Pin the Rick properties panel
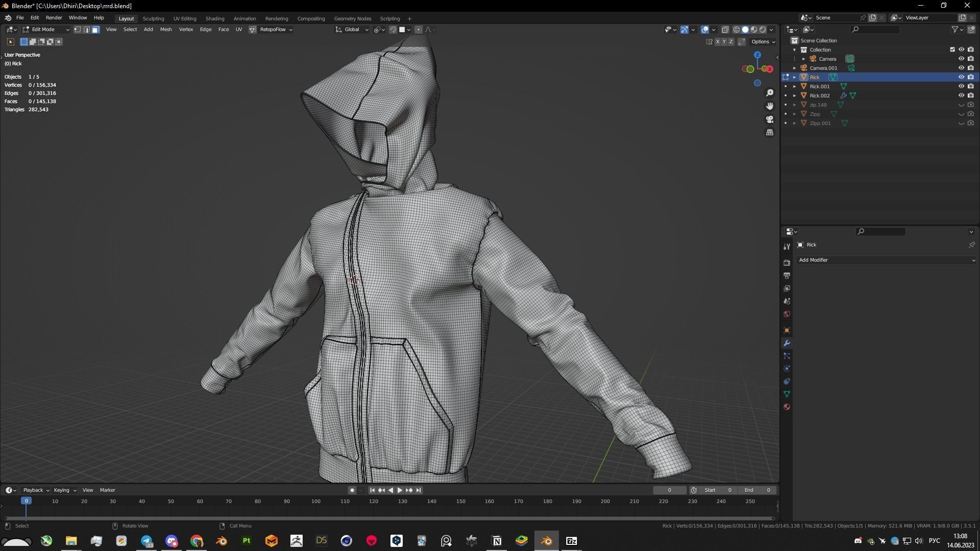 [x=971, y=245]
